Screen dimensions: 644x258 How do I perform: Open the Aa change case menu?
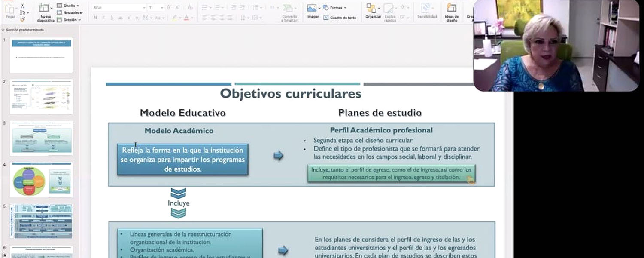[159, 18]
